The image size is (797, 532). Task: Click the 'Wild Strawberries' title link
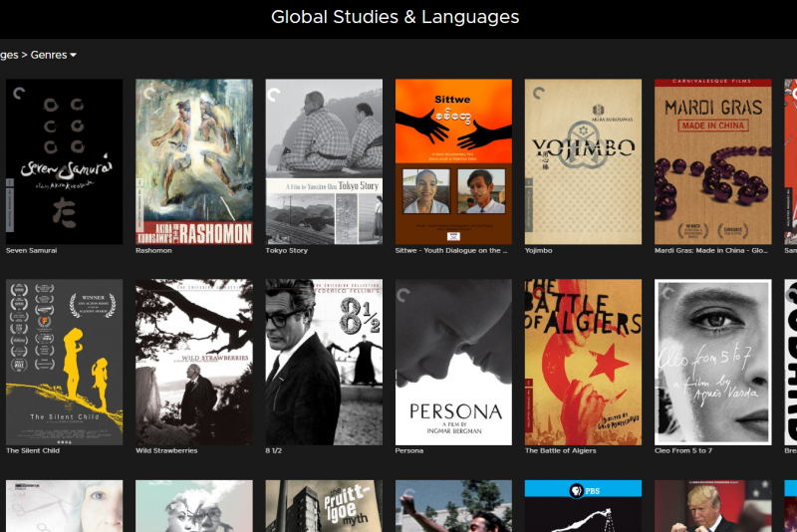pos(166,450)
